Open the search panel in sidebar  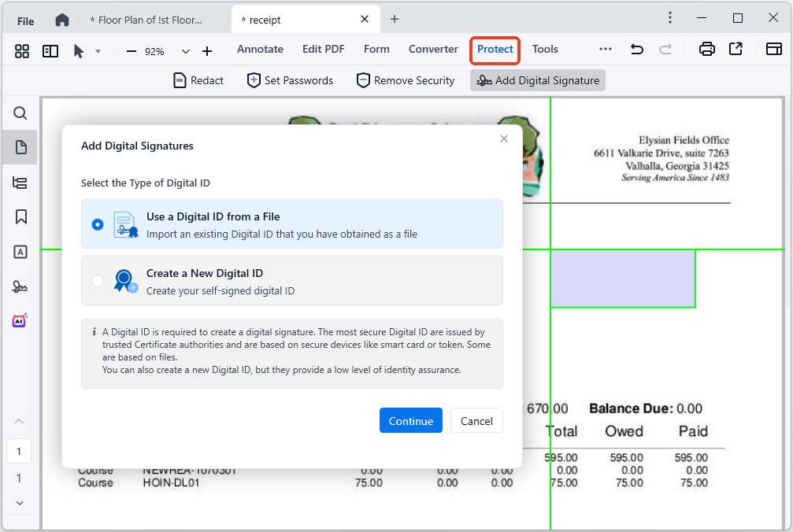pyautogui.click(x=20, y=113)
